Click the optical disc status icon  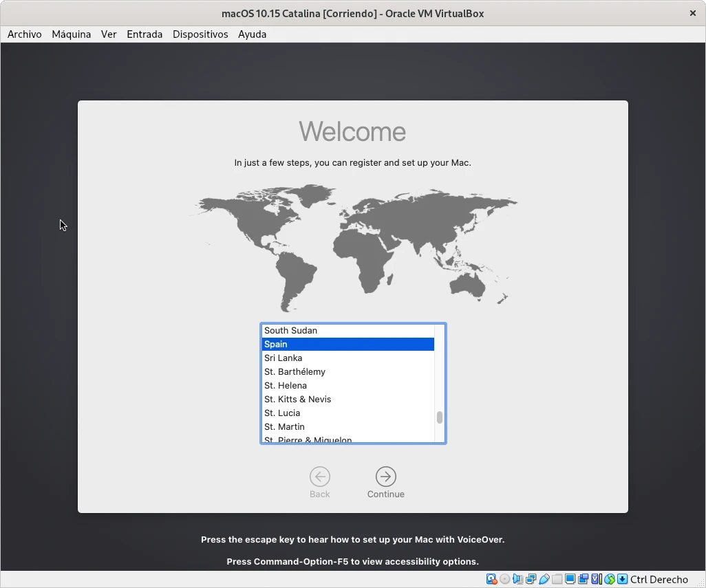coord(504,579)
